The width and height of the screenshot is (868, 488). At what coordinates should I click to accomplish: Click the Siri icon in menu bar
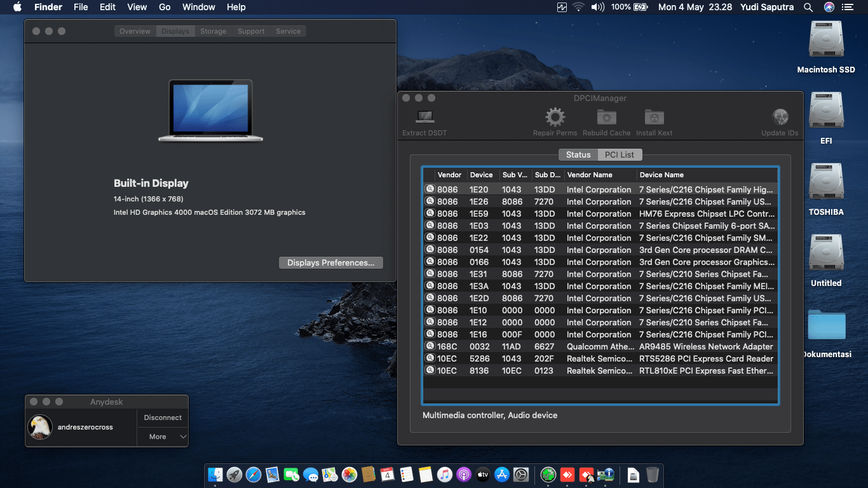829,7
